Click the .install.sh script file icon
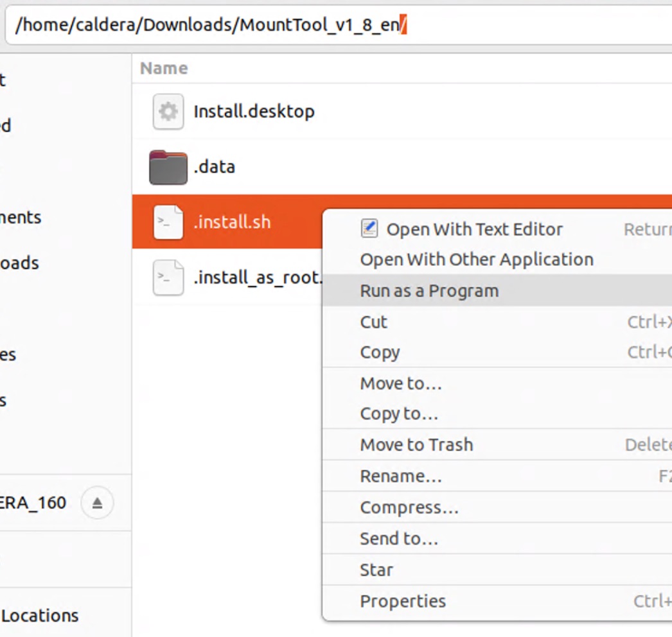Viewport: 672px width, 637px height. 168,223
